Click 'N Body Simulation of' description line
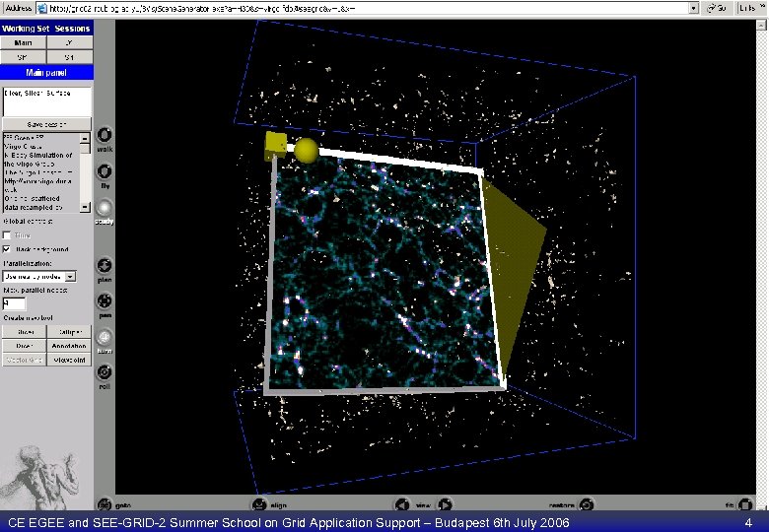 pos(38,156)
